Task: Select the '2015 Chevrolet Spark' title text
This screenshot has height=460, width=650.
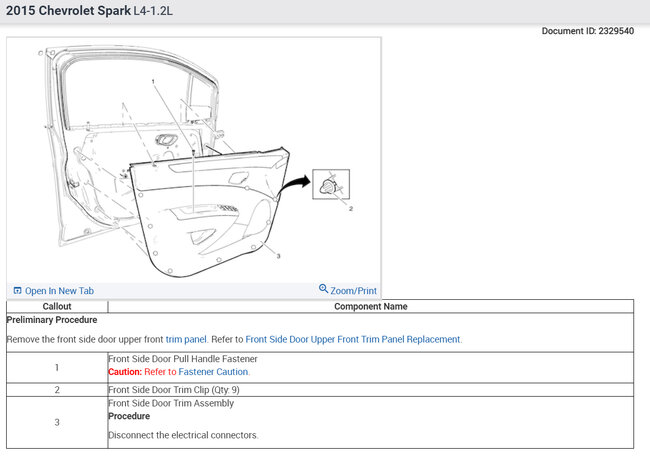Action: point(68,10)
